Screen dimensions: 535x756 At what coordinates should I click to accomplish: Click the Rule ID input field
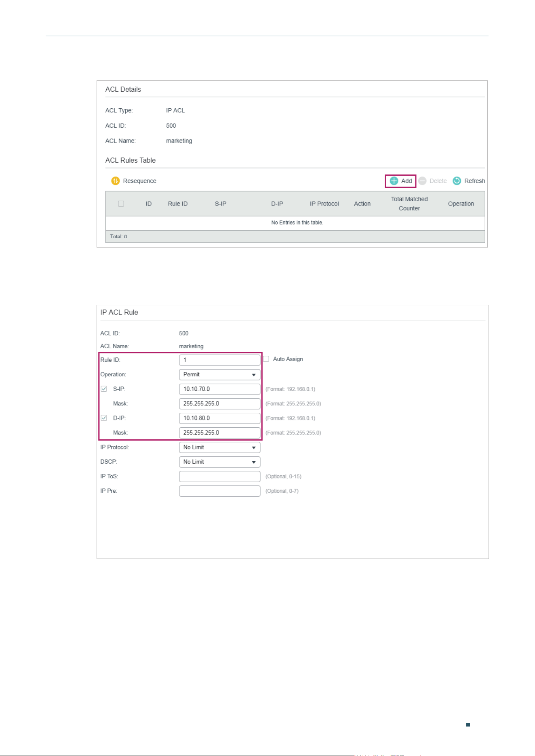[x=219, y=360]
